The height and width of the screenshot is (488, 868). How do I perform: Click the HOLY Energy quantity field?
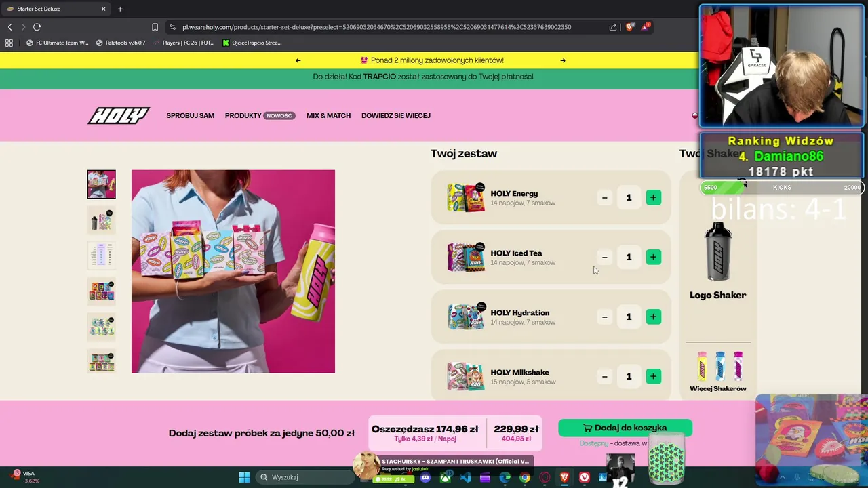pos(629,198)
